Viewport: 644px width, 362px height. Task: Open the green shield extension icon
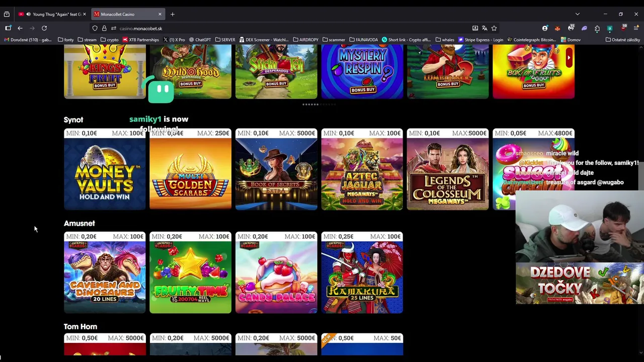(610, 28)
